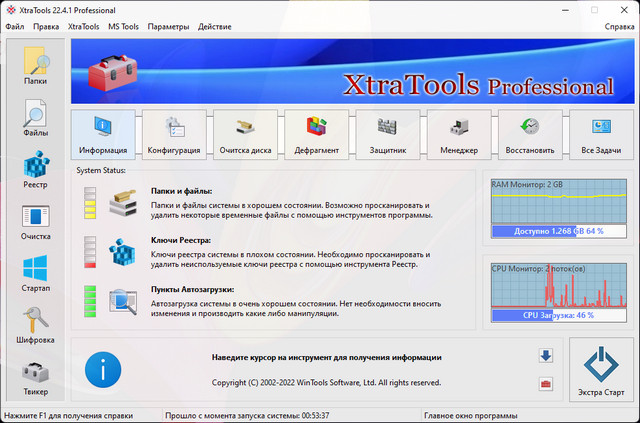The height and width of the screenshot is (423, 640).
Task: Open the Очистка диска tab
Action: click(x=245, y=135)
